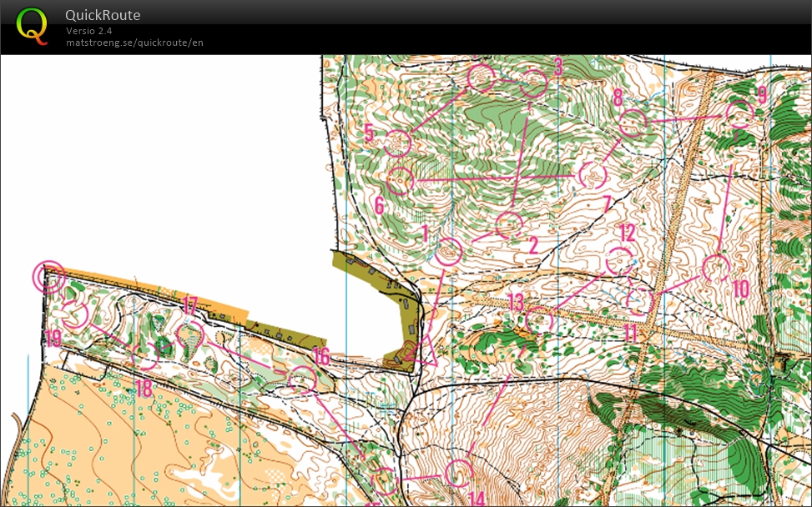Click control circle number 8
This screenshot has height=507, width=812.
(633, 123)
